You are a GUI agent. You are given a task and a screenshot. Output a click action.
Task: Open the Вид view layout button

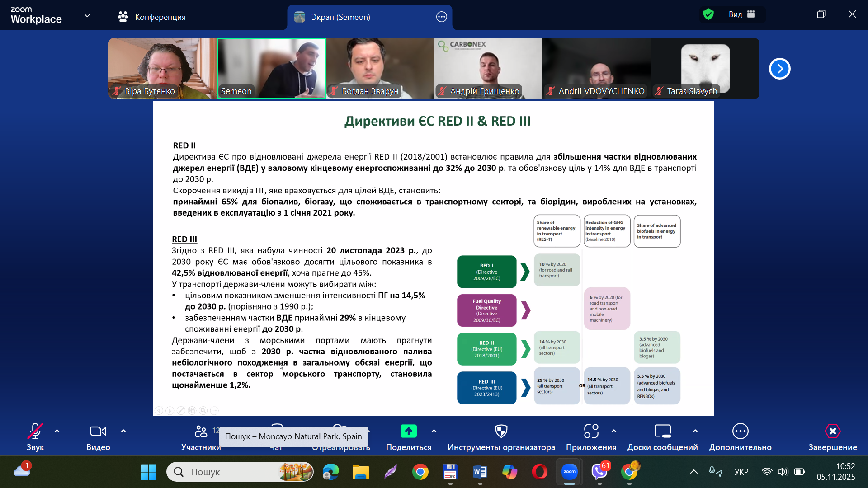[x=741, y=14]
